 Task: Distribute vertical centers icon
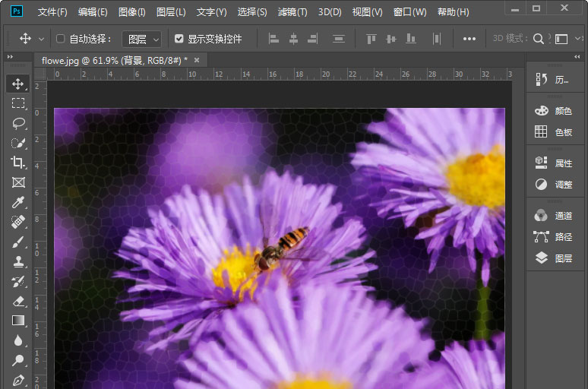click(x=338, y=39)
